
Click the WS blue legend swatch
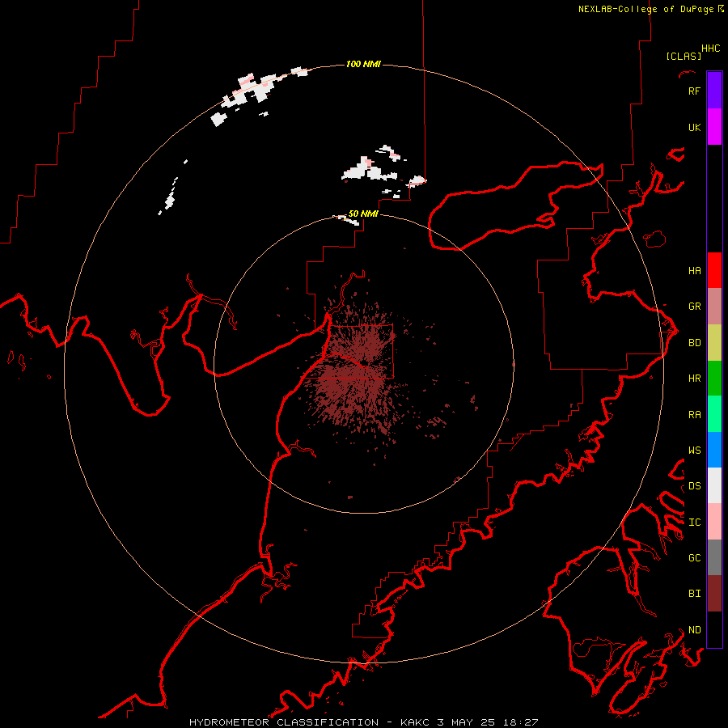tap(714, 450)
